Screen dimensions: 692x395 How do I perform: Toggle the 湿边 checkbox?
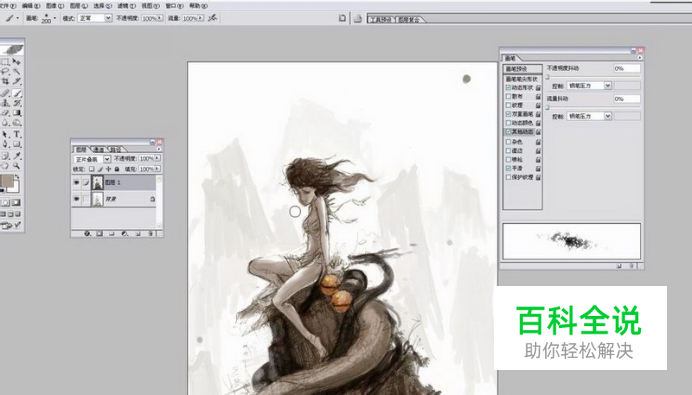click(508, 150)
